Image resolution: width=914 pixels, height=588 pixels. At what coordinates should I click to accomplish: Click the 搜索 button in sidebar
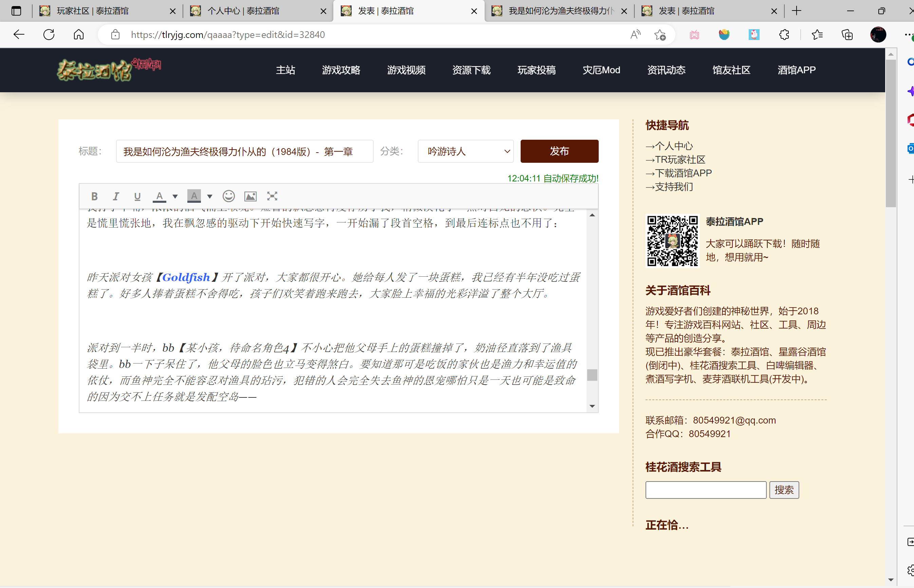pyautogui.click(x=784, y=490)
